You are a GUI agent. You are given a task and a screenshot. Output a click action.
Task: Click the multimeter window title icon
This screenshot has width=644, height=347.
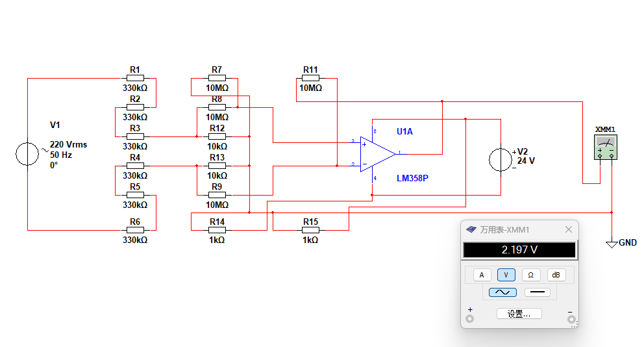471,229
